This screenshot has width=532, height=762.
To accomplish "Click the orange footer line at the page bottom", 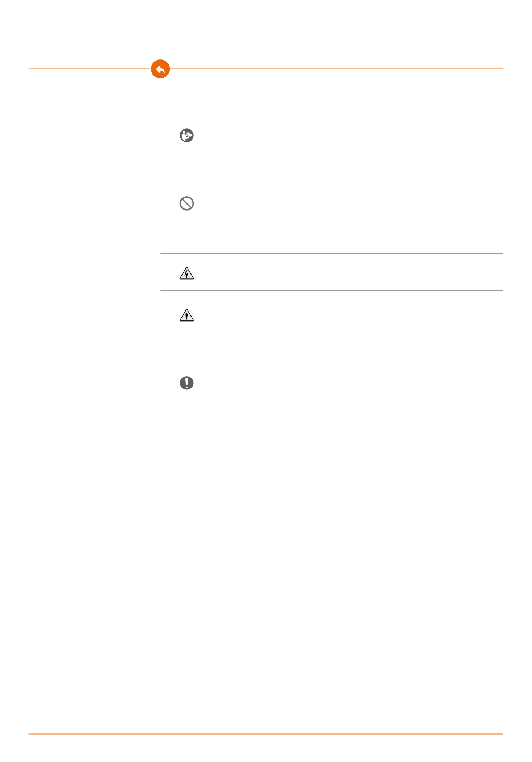I will pyautogui.click(x=266, y=733).
